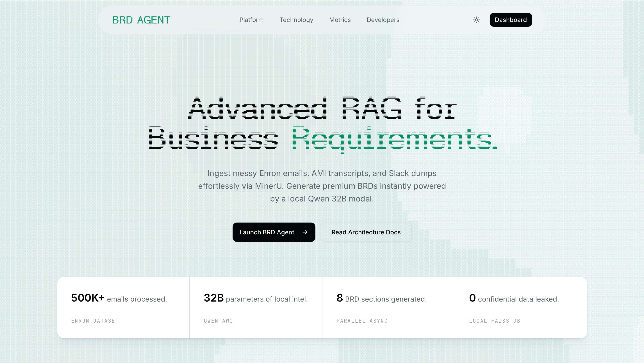Screen dimensions: 644x363
Task: Click the arrow icon in Launch BRD Agent
Action: (305, 232)
